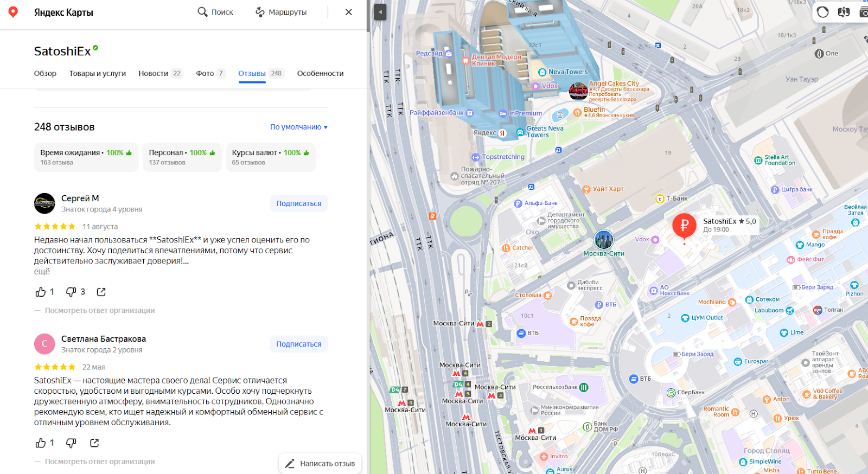
Task: Expand Сергей М review with ещё
Action: [42, 271]
